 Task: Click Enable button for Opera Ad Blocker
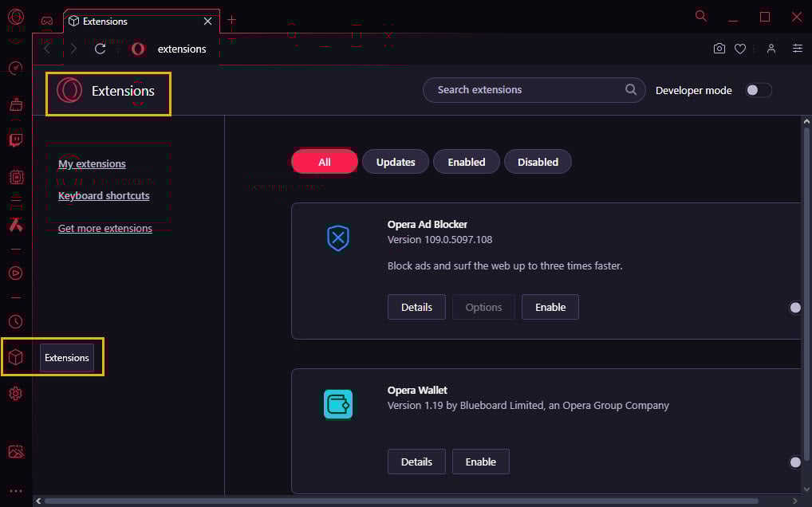550,307
